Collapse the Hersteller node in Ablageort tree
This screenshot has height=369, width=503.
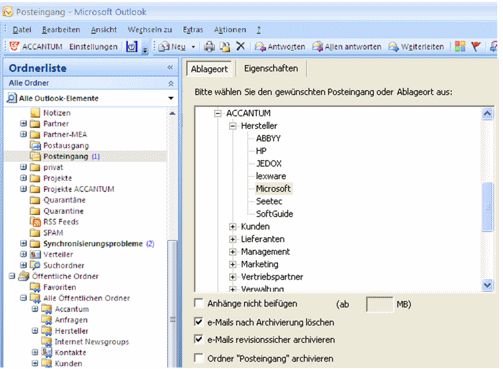[233, 126]
